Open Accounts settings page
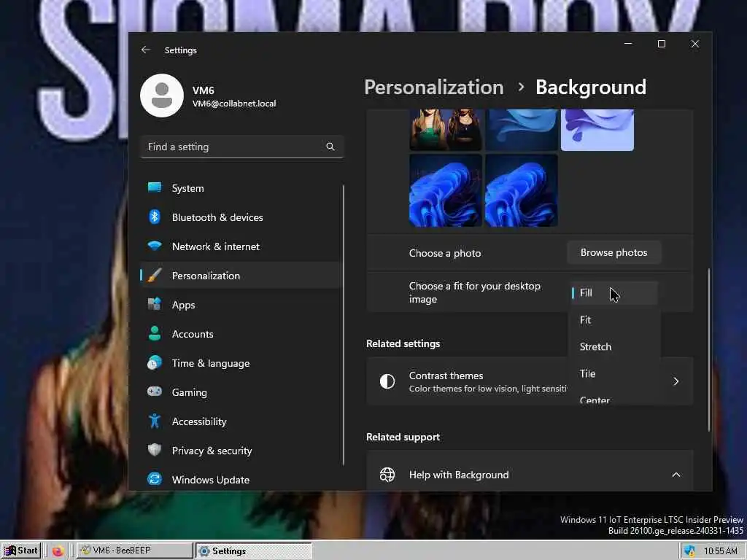The height and width of the screenshot is (560, 747). coord(241,334)
